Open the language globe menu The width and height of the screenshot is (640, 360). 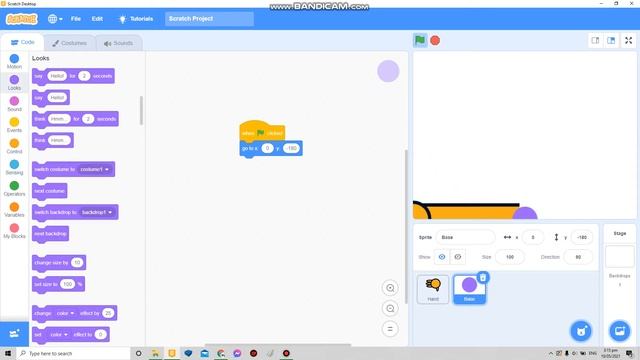(55, 19)
